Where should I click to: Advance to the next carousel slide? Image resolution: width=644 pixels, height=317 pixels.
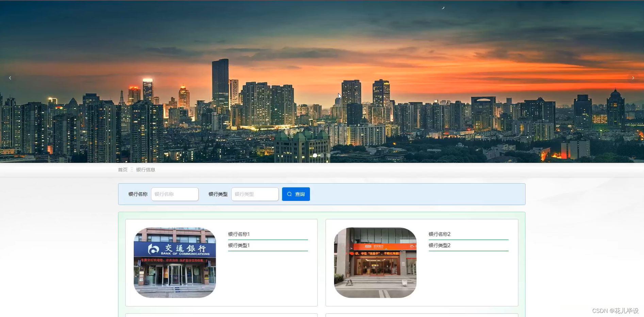point(633,78)
